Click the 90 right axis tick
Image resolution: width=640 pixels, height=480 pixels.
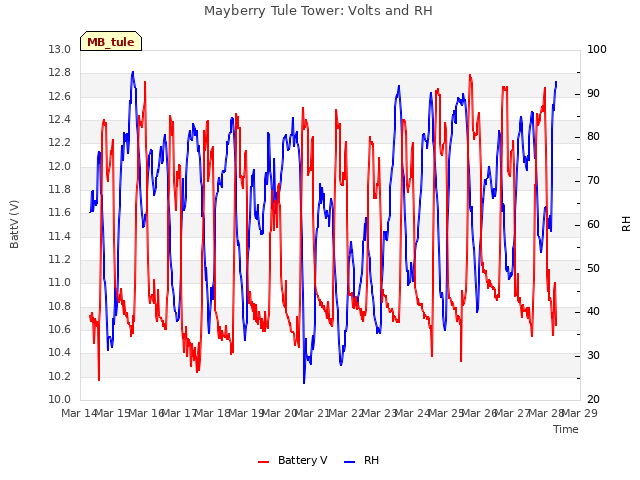(593, 93)
